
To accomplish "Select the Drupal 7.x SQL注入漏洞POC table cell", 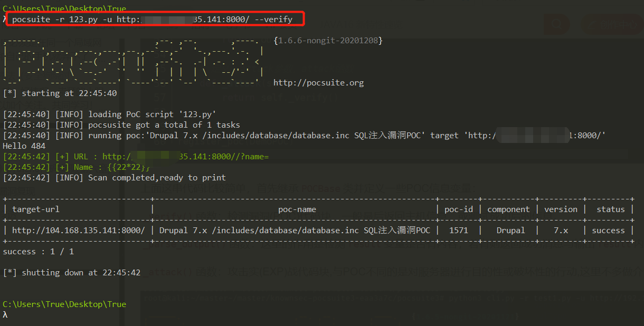I will coord(295,231).
